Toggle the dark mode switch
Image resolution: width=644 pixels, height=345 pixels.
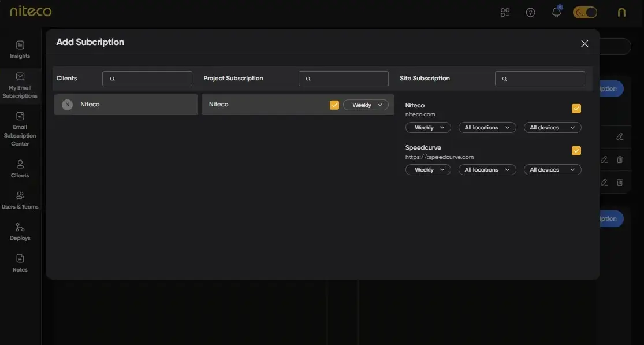[x=585, y=12]
